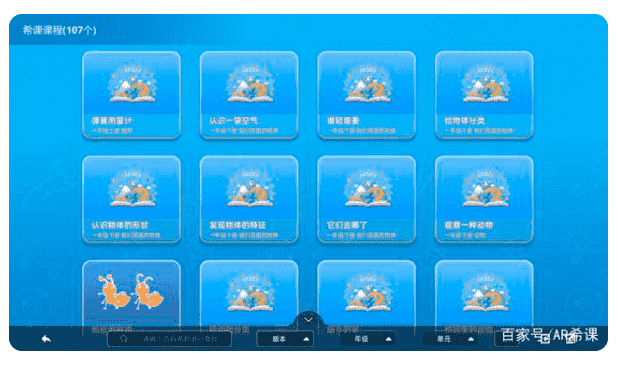Collapse the panel with the down chevron
618x369 pixels.
[x=308, y=319]
